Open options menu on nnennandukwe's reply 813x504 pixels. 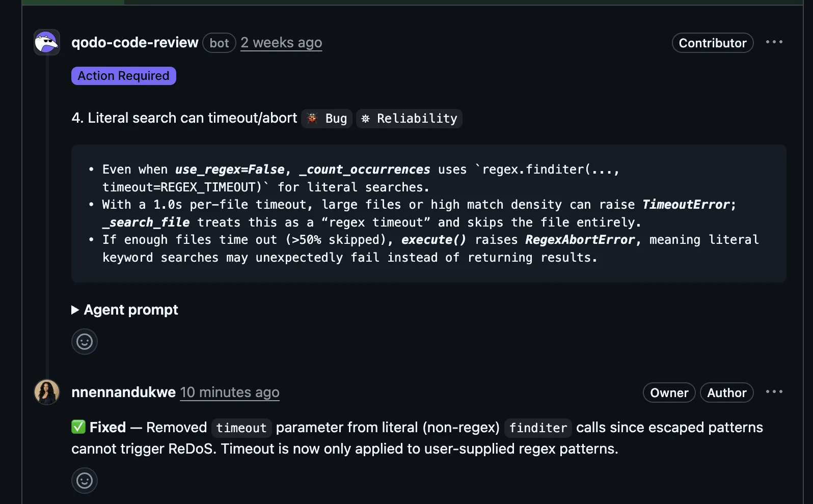(x=774, y=392)
